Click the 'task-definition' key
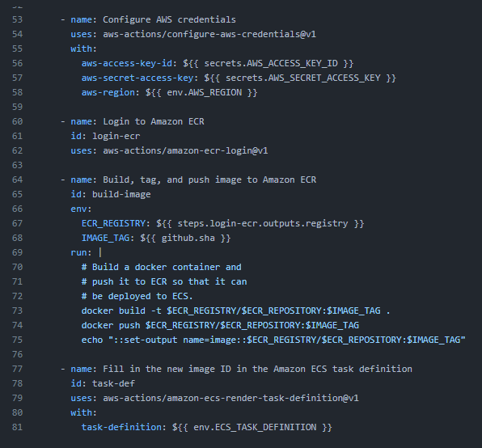Image resolution: width=482 pixels, height=448 pixels. click(121, 428)
